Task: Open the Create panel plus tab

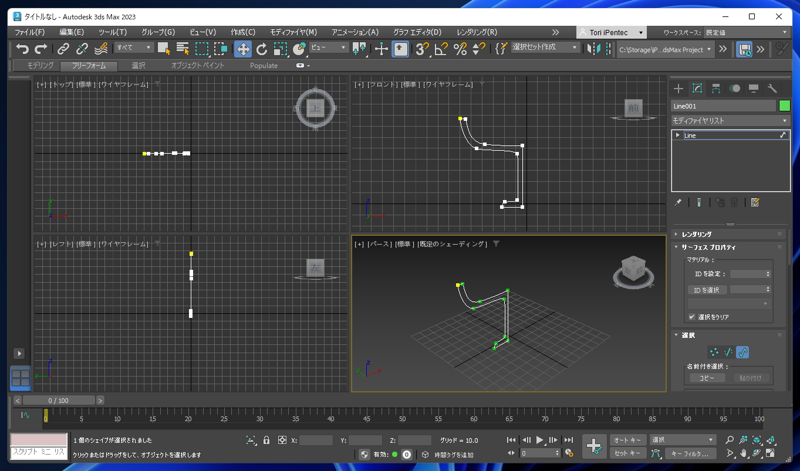Action: click(679, 89)
